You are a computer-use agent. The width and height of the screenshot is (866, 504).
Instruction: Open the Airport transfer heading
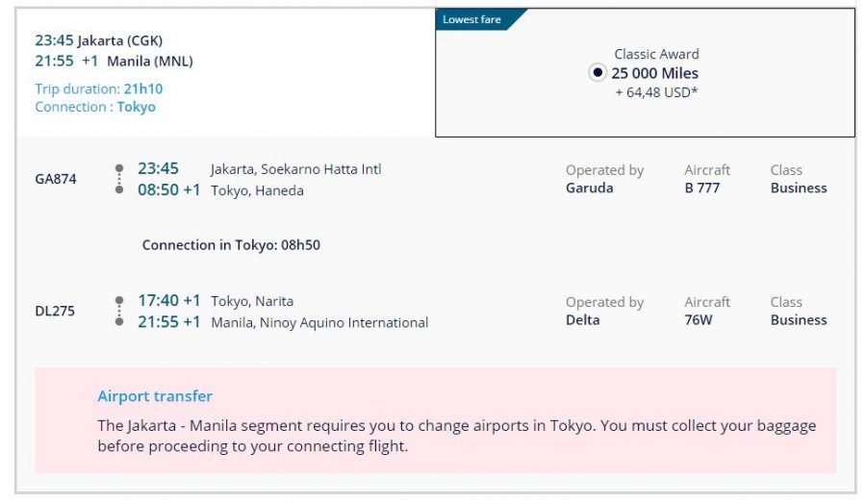click(x=155, y=396)
